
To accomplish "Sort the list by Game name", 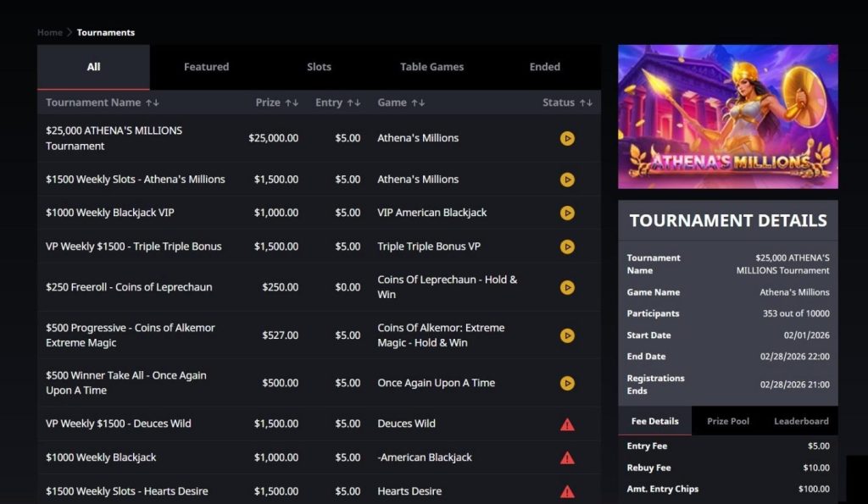I will (420, 102).
